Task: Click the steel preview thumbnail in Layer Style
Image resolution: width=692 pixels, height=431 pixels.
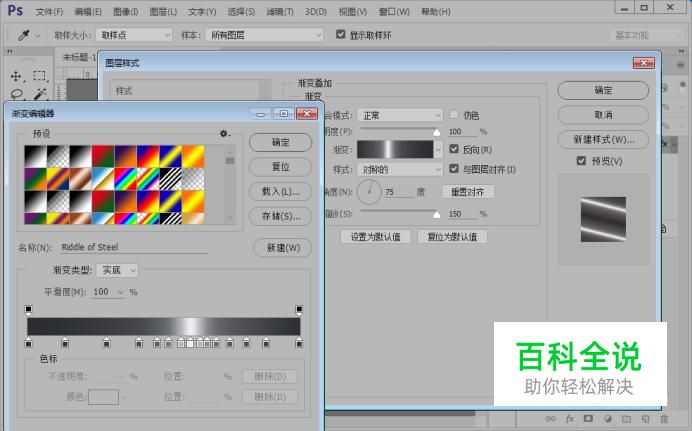Action: coord(603,219)
